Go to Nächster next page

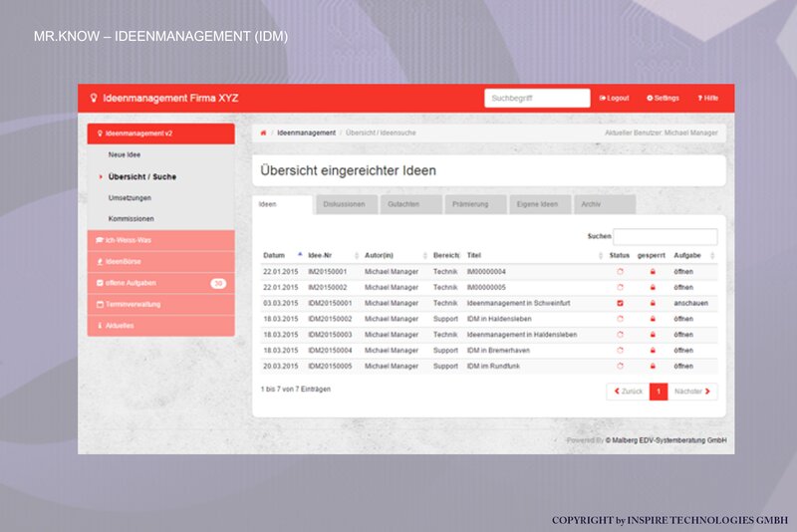pyautogui.click(x=692, y=392)
